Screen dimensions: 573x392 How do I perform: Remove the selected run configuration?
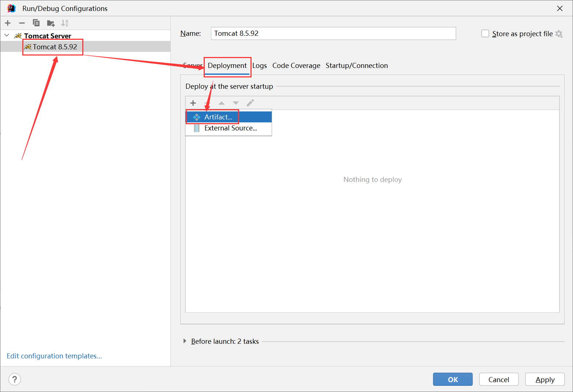point(22,23)
